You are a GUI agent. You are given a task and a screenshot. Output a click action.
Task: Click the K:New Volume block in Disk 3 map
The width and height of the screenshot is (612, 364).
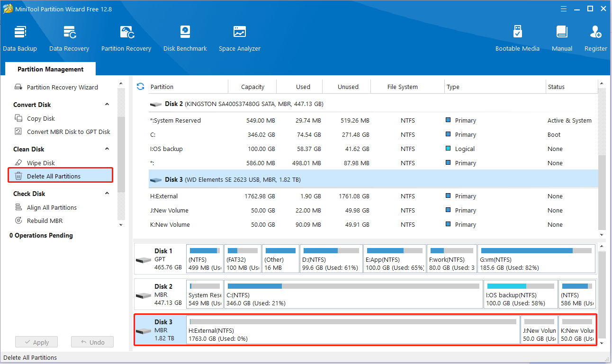pos(577,330)
